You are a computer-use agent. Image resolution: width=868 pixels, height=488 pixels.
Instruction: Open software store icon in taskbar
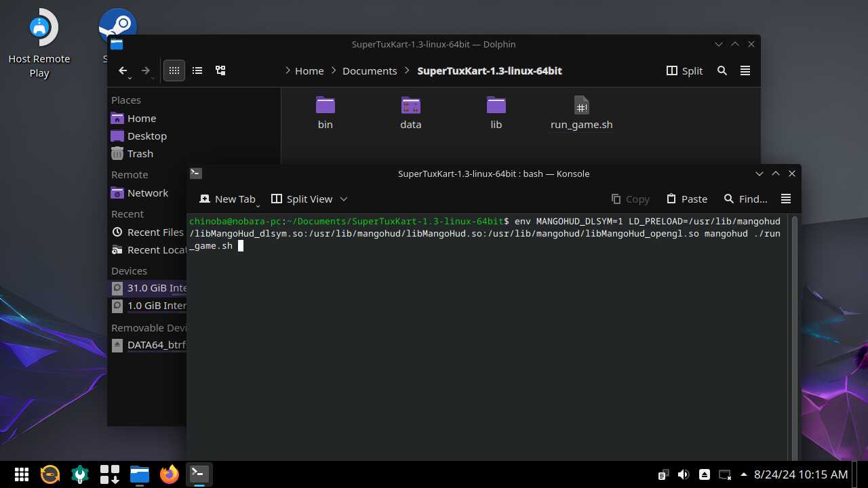pos(110,474)
